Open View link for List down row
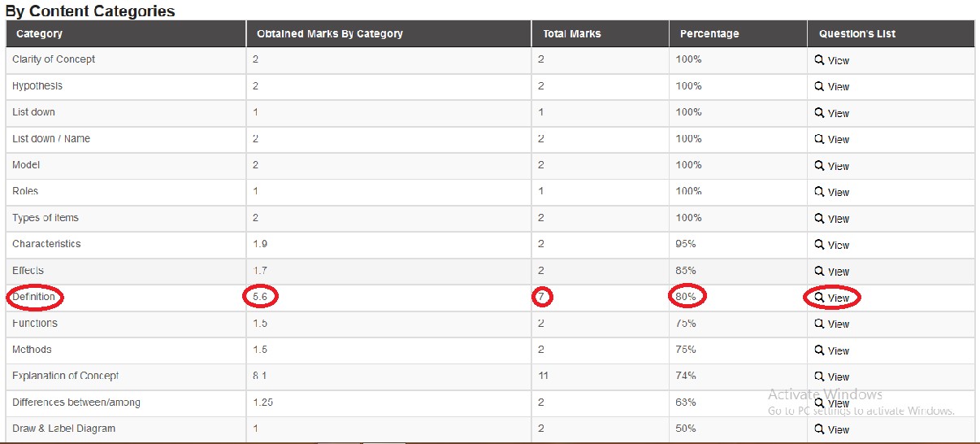The height and width of the screenshot is (444, 980). pyautogui.click(x=838, y=113)
